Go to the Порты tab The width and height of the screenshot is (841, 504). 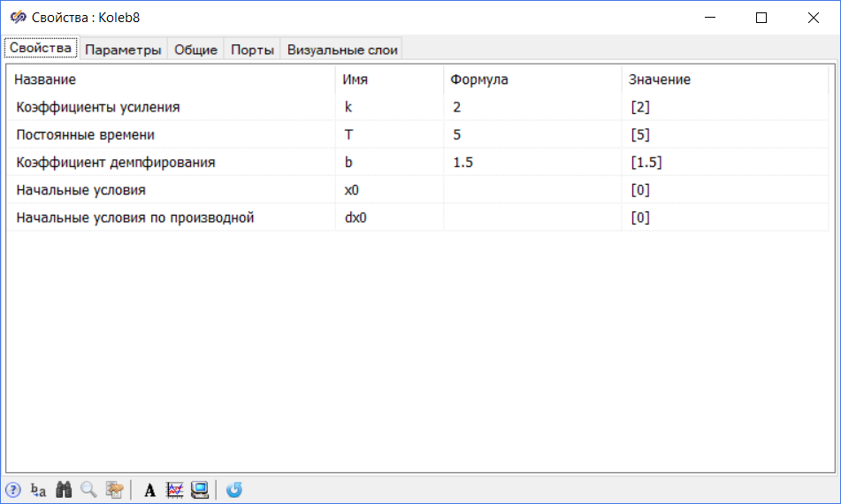(252, 50)
